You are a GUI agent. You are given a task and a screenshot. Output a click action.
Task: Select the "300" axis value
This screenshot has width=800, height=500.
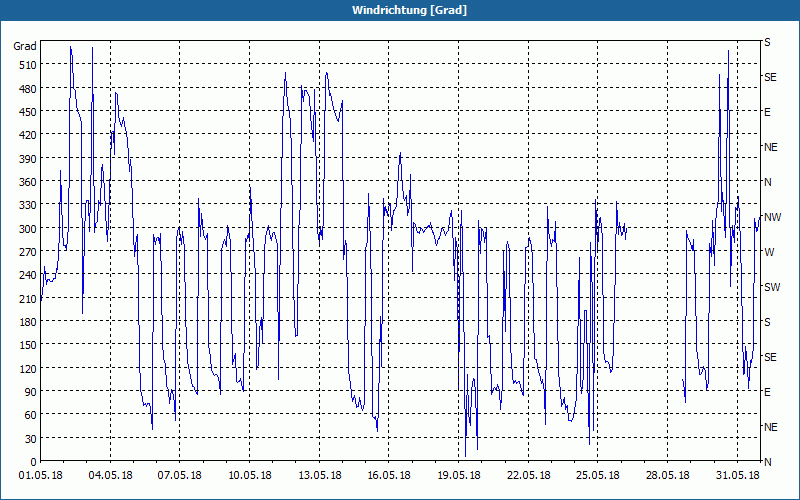(28, 229)
